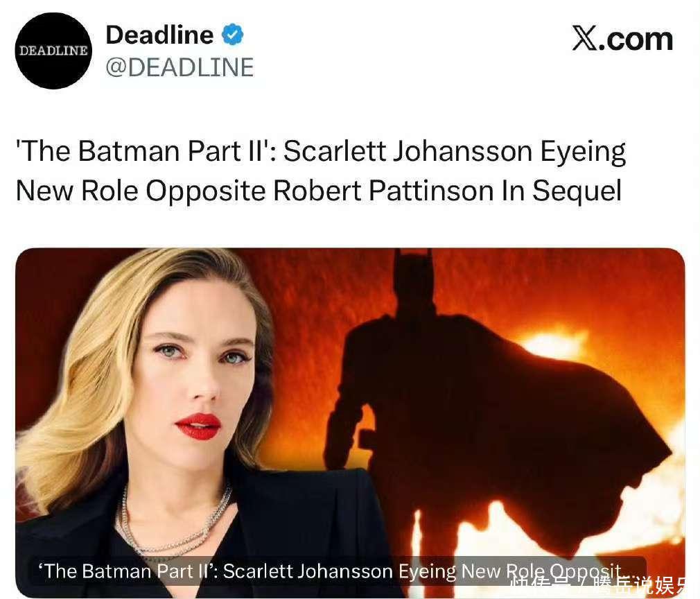Open the Deadline display name link
Image resolution: width=700 pixels, height=599 pixels.
(x=159, y=35)
